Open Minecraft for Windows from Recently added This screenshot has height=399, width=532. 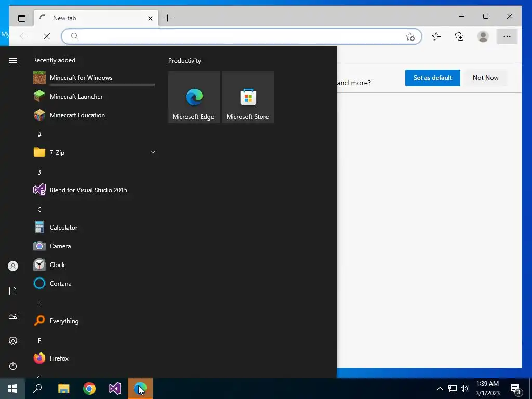point(94,78)
